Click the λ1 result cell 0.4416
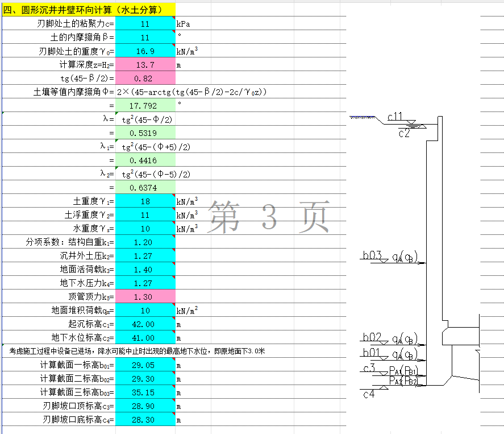The width and height of the screenshot is (504, 434). pyautogui.click(x=145, y=160)
